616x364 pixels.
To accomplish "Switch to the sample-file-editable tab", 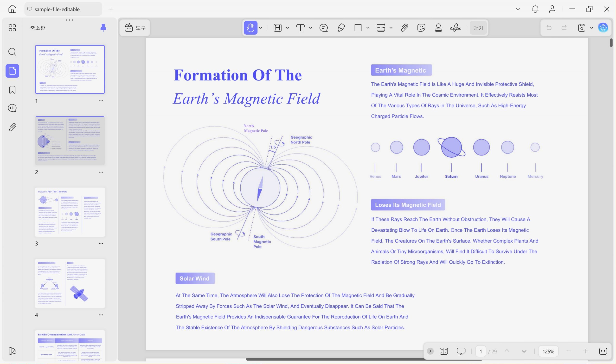I will pyautogui.click(x=63, y=9).
